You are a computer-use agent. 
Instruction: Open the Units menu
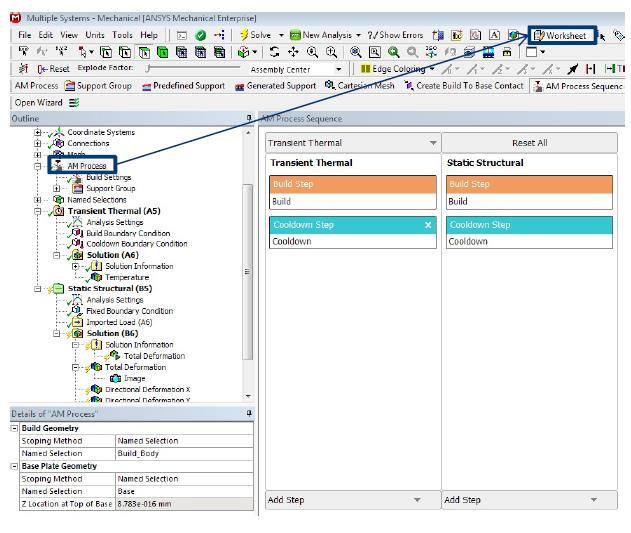pyautogui.click(x=95, y=35)
